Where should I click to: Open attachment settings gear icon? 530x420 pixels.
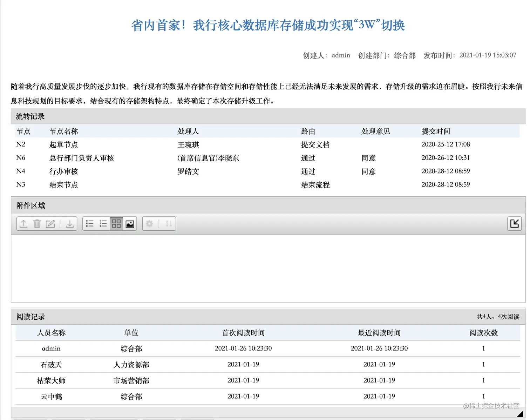(149, 224)
